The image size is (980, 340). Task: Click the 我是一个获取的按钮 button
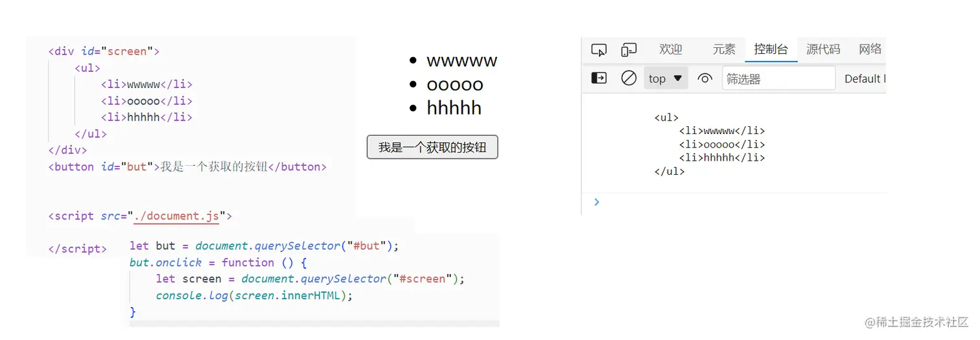432,147
